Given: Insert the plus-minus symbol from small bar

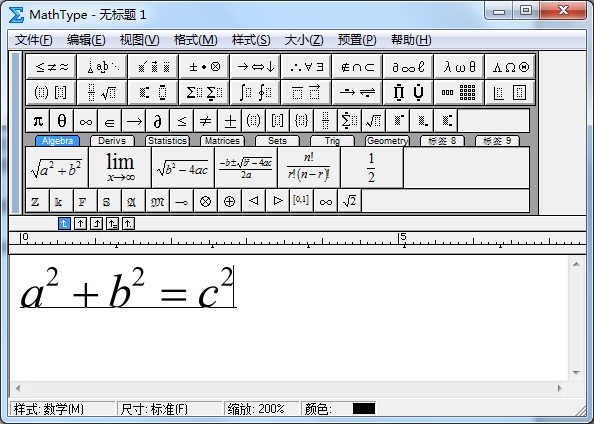Looking at the screenshot, I should pyautogui.click(x=230, y=121).
